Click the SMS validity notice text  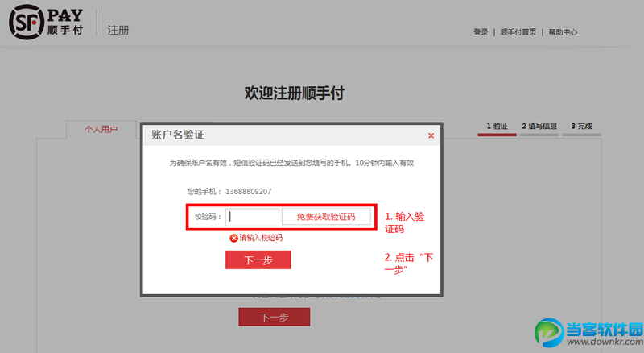pyautogui.click(x=291, y=163)
